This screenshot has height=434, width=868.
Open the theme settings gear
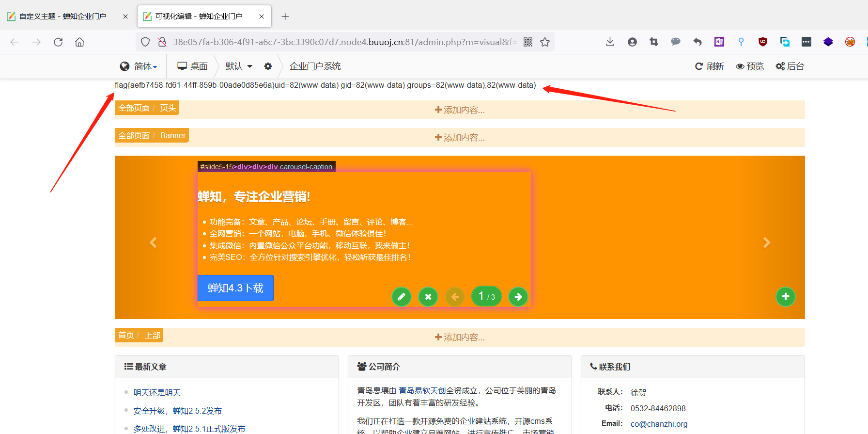[x=268, y=66]
